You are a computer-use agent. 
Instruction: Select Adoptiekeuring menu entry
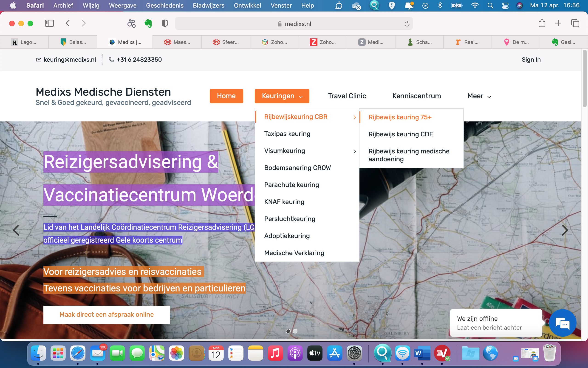click(307, 236)
